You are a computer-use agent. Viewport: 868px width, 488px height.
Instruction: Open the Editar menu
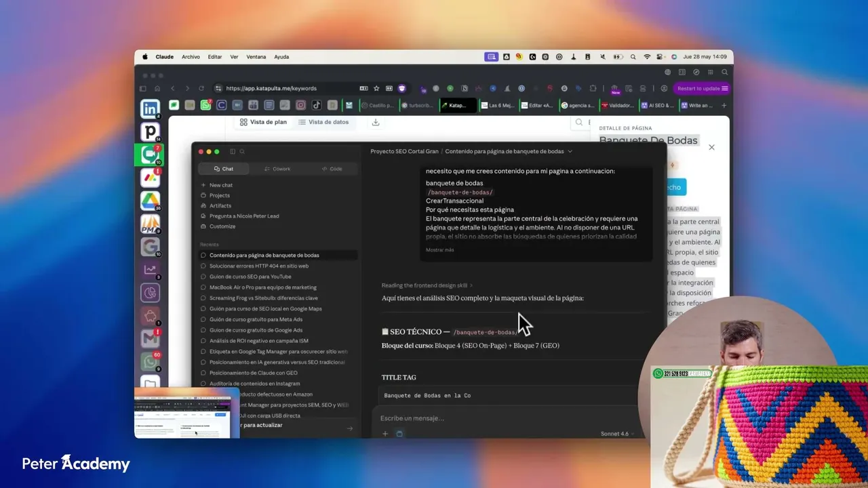(x=215, y=57)
